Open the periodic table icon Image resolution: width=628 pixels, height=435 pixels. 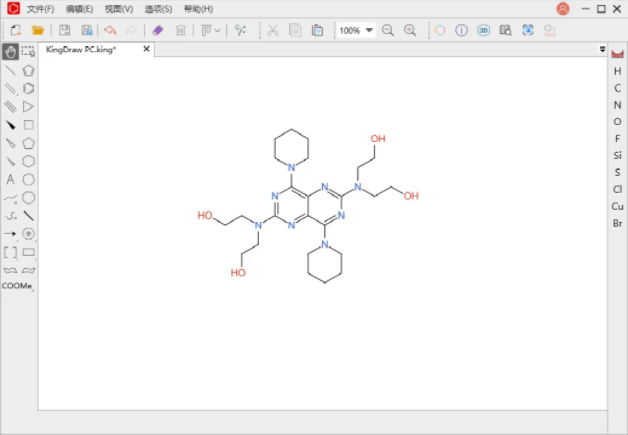(617, 53)
